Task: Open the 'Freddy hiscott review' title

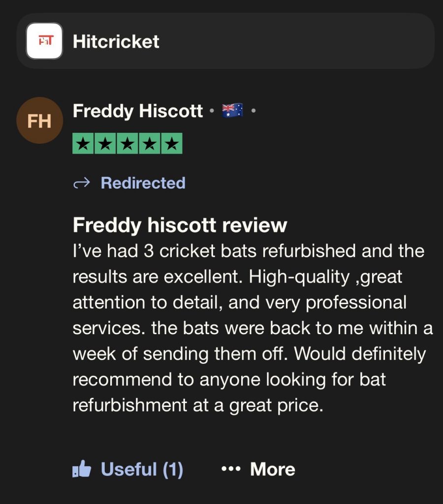Action: coord(180,225)
